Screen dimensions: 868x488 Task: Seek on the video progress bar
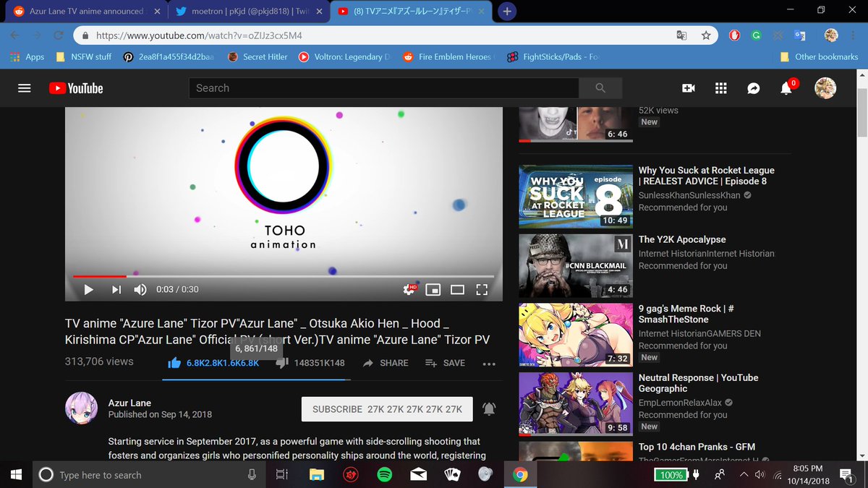[283, 276]
